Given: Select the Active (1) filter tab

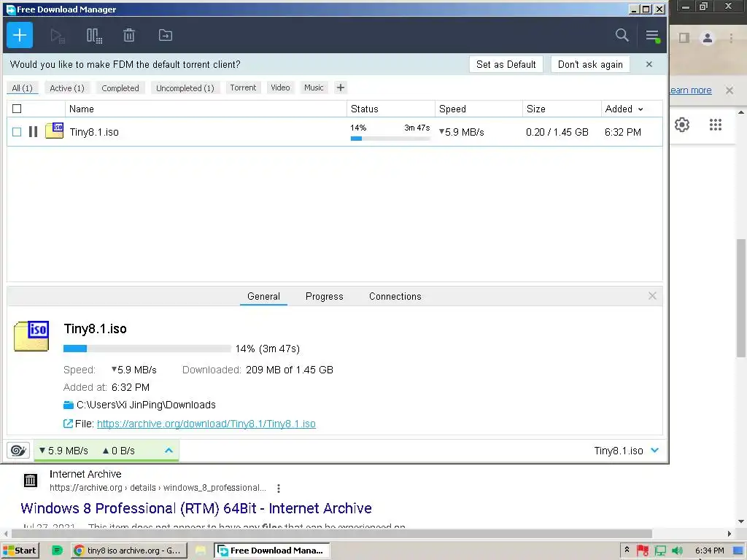Looking at the screenshot, I should click(x=67, y=88).
